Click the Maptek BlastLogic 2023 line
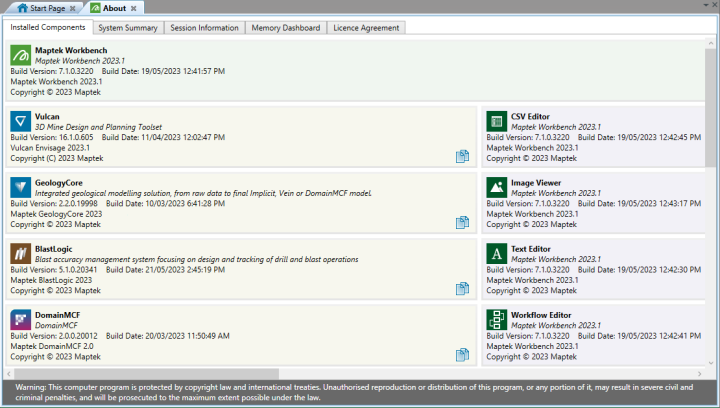Image resolution: width=720 pixels, height=408 pixels. coord(51,280)
